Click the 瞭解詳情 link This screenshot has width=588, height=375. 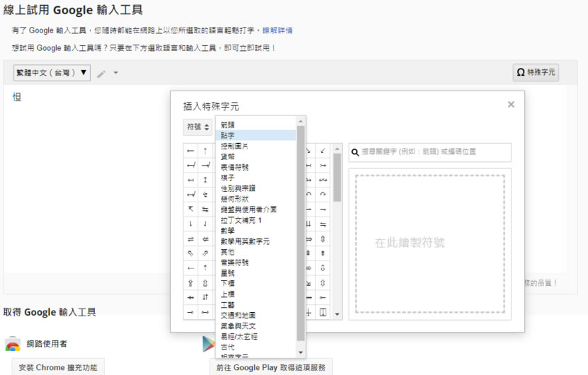click(x=277, y=30)
